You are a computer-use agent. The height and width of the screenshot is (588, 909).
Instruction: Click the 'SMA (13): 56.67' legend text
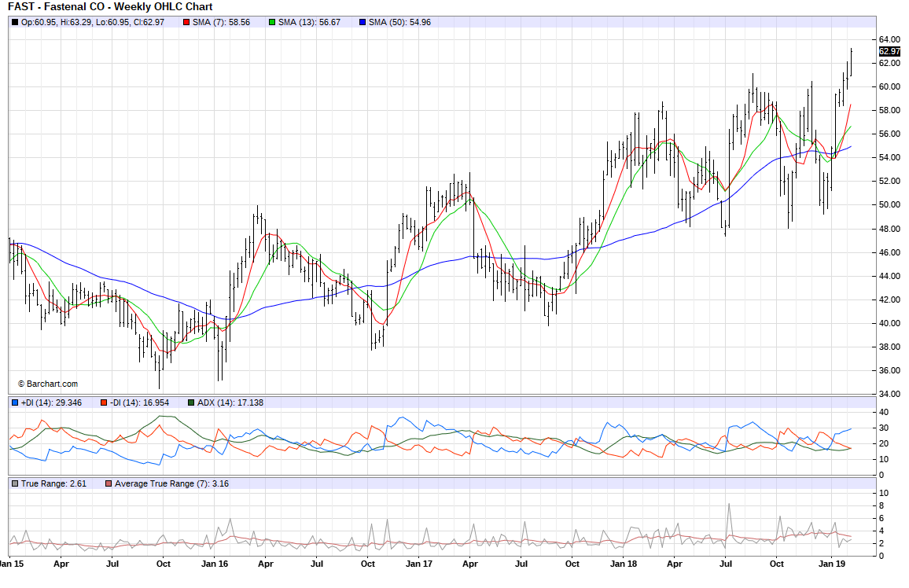tap(310, 23)
